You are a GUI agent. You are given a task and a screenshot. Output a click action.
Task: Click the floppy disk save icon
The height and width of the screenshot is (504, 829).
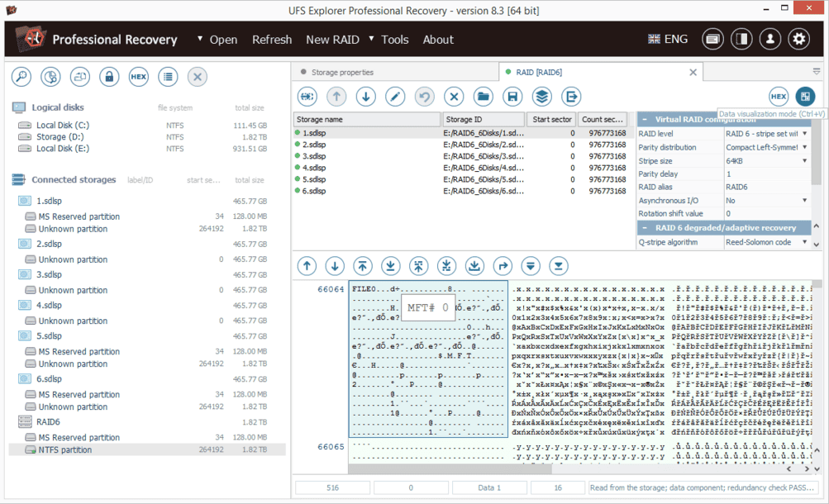click(512, 97)
